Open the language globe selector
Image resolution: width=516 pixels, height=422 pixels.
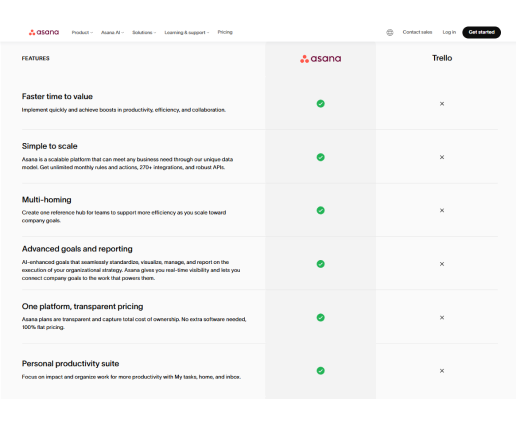pos(390,32)
